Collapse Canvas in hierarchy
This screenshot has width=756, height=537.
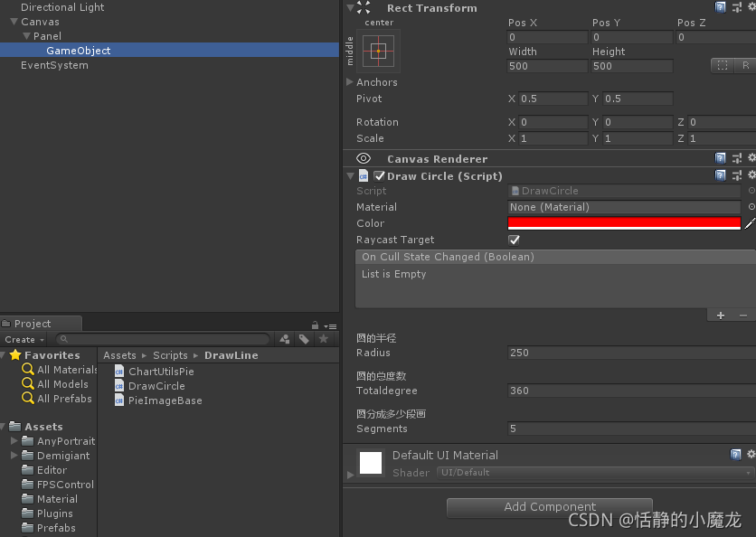pyautogui.click(x=14, y=22)
